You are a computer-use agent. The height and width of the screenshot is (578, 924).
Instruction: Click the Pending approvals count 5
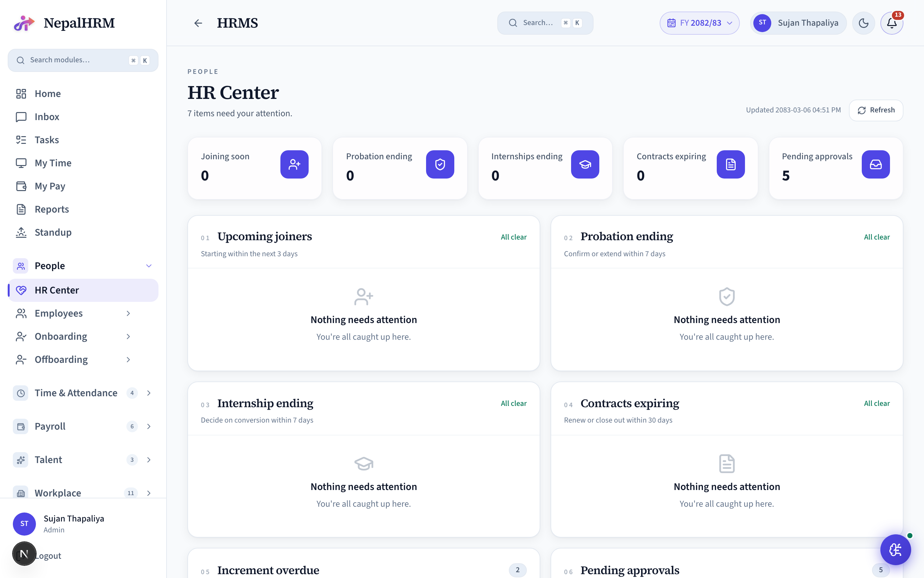point(786,176)
